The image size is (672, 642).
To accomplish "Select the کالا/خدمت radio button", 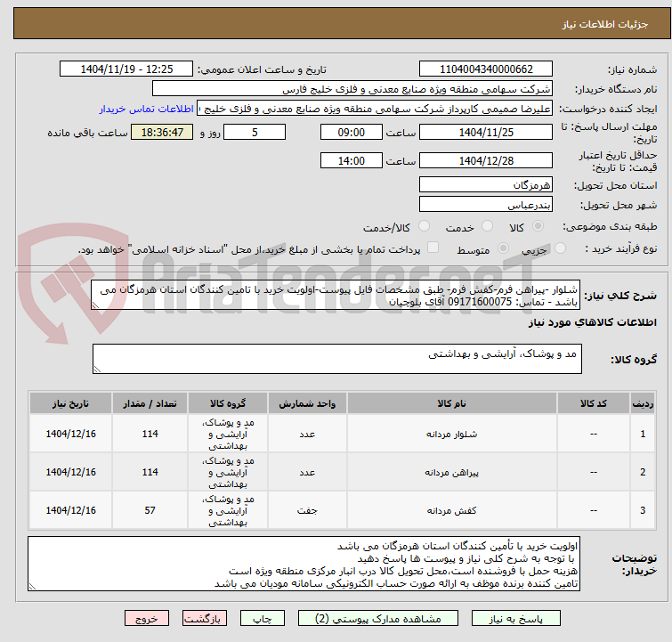I will [x=424, y=226].
